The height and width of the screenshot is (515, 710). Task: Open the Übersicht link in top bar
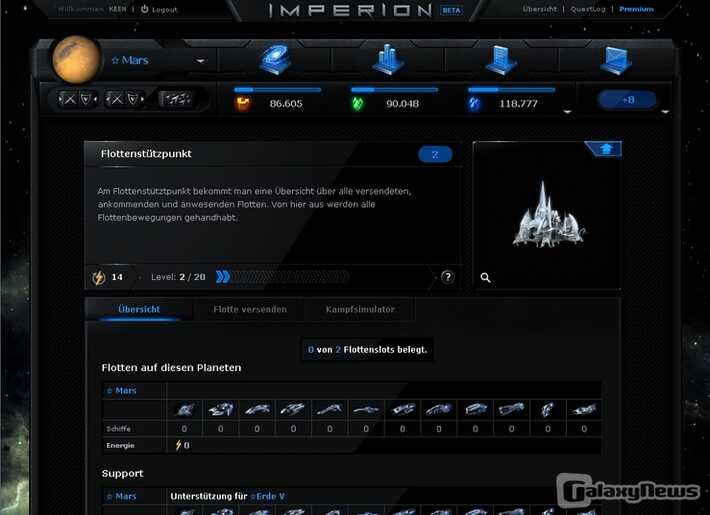click(x=539, y=9)
